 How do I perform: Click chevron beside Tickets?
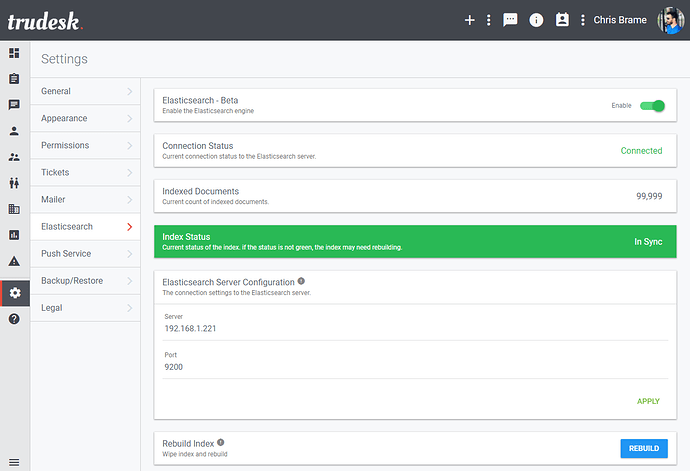[x=129, y=173]
